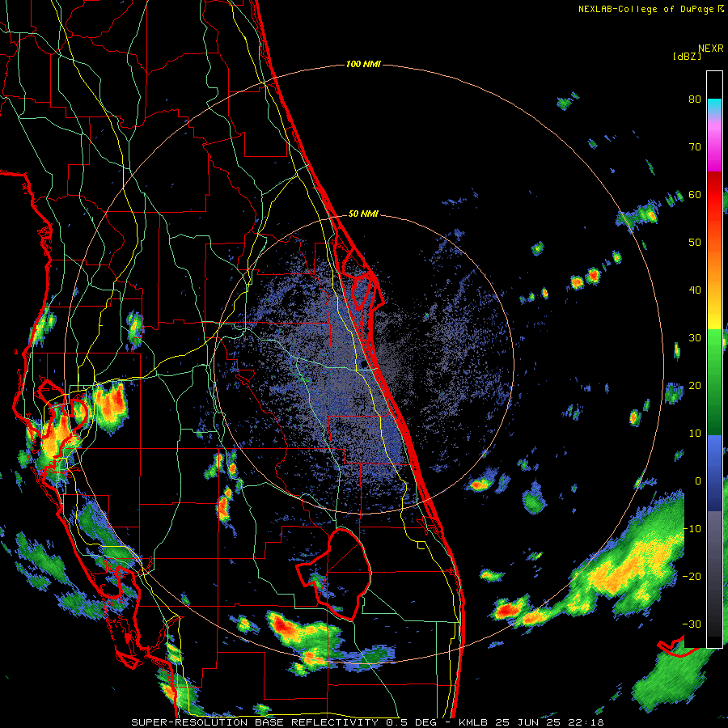Click the 70 value on dBZ scale
This screenshot has height=728, width=728.
pos(695,147)
